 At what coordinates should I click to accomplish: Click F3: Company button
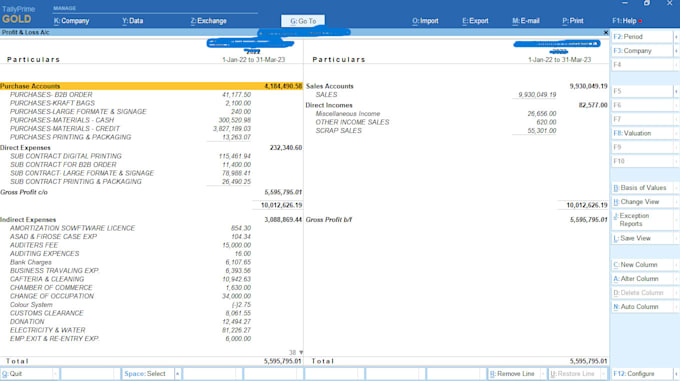coord(642,51)
